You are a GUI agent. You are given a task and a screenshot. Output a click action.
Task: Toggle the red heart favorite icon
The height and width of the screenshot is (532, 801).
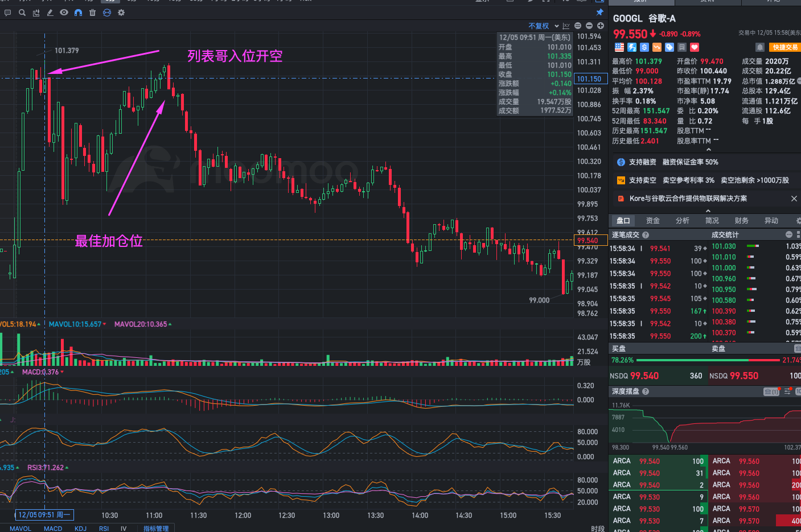tap(695, 47)
